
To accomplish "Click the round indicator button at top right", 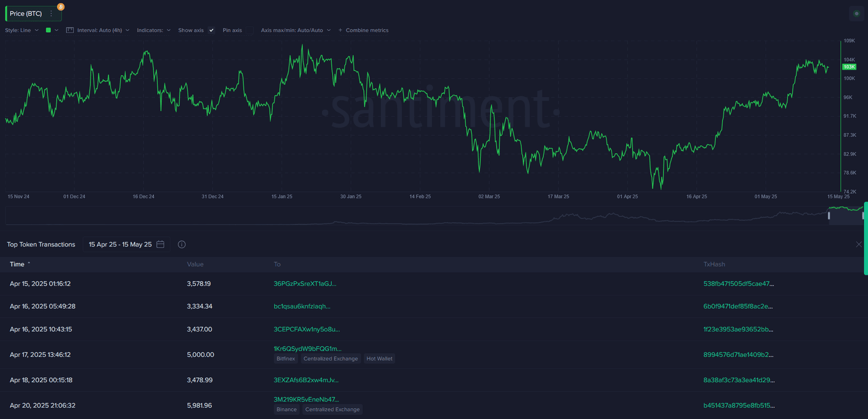I will click(856, 14).
